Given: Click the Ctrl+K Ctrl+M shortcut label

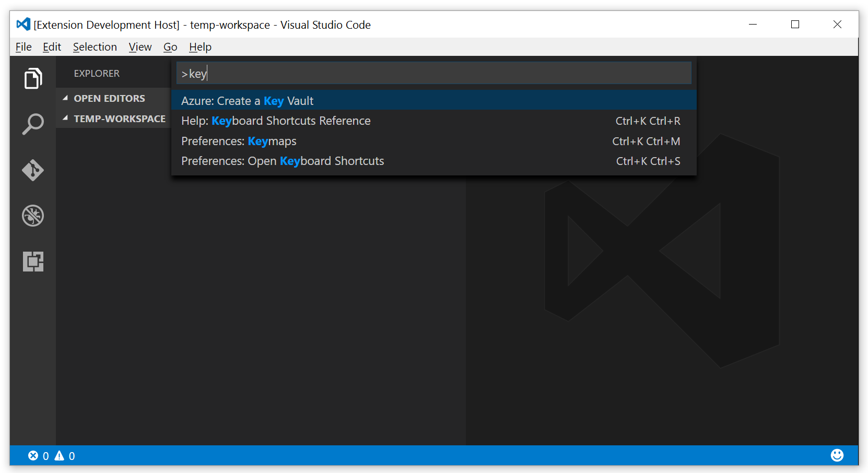Looking at the screenshot, I should click(x=646, y=141).
